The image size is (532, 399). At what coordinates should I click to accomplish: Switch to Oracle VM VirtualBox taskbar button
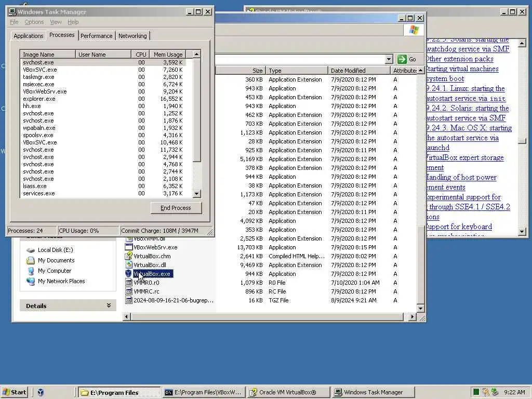tap(288, 393)
